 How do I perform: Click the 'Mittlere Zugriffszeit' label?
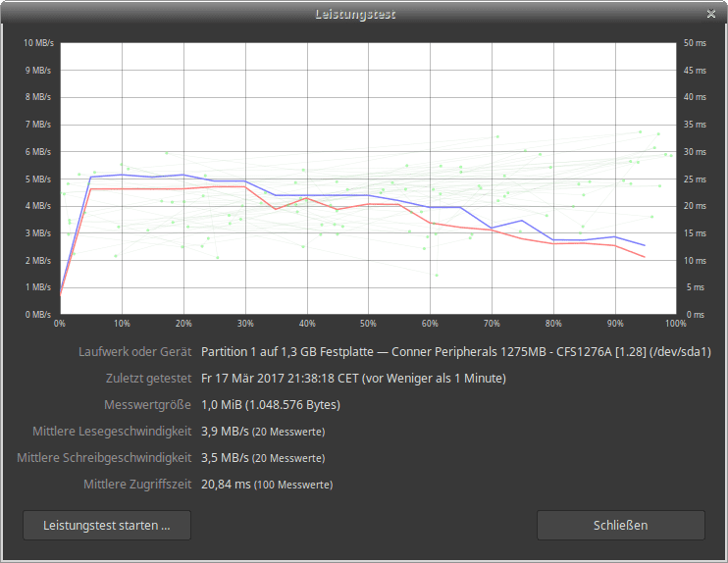pyautogui.click(x=137, y=485)
